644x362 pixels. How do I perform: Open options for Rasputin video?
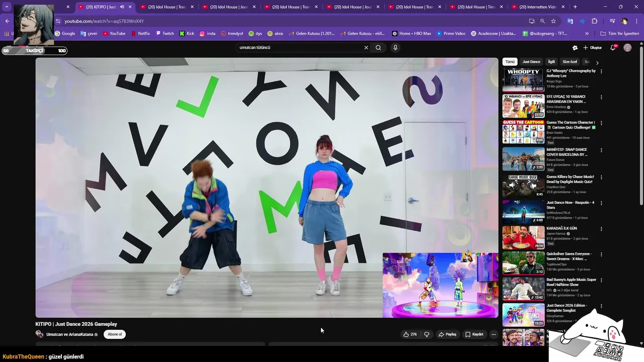coord(601,203)
